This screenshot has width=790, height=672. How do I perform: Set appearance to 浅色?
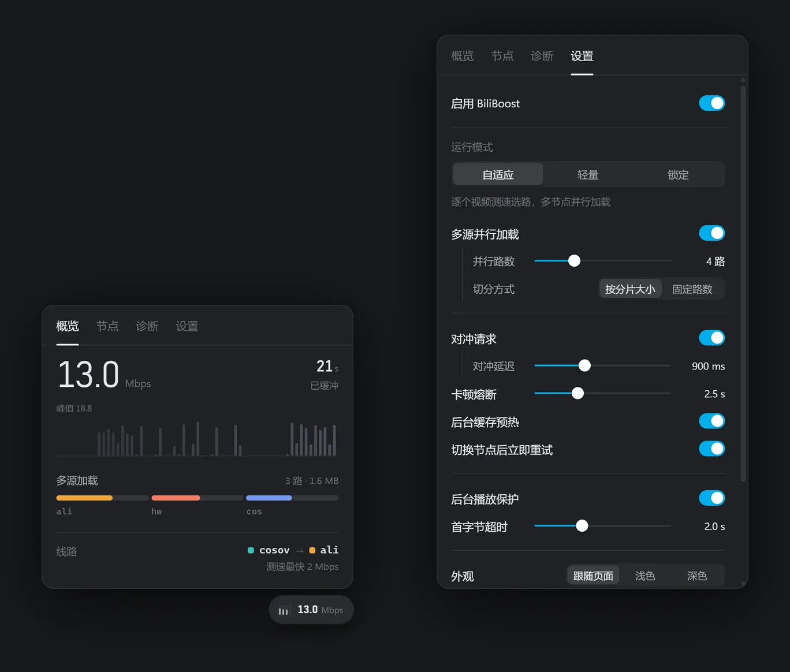pos(645,576)
